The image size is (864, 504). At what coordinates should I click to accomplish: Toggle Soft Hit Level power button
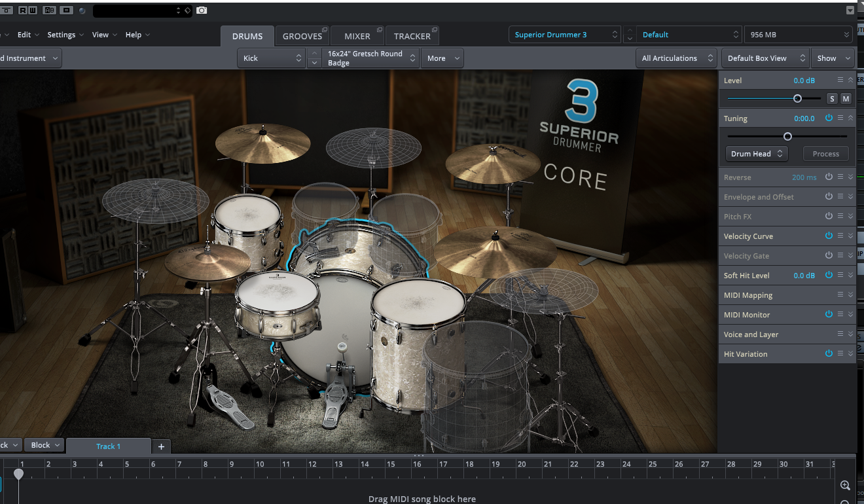829,275
